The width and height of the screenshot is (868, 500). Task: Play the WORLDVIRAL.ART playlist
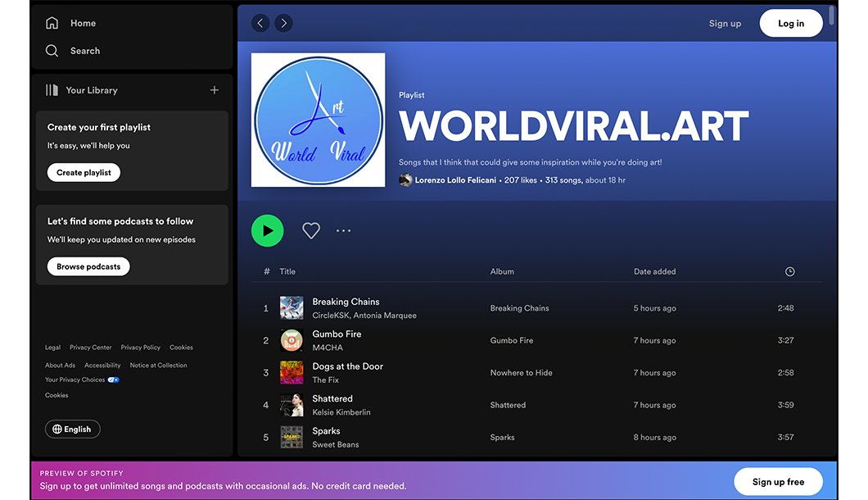coord(268,230)
